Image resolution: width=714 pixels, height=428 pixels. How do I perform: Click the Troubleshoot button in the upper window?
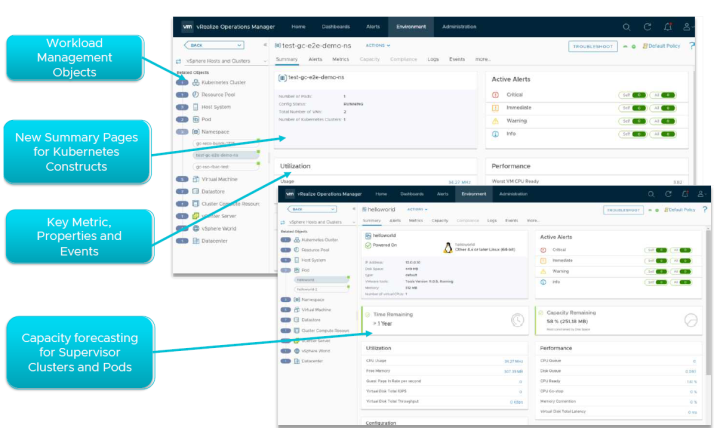click(593, 46)
